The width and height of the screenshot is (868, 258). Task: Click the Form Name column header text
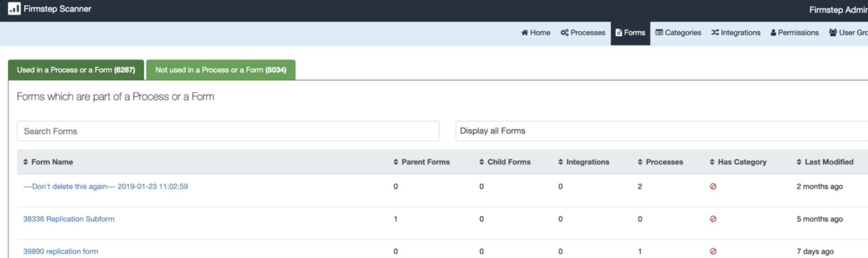point(52,162)
